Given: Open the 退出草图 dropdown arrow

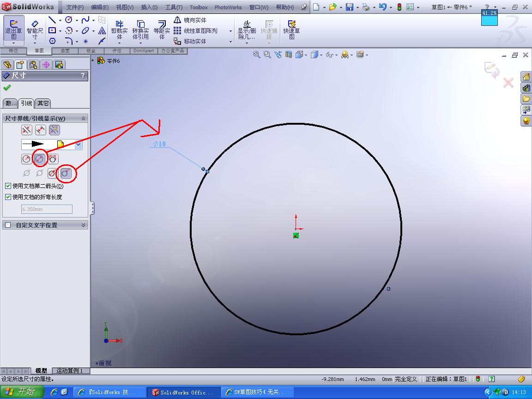Looking at the screenshot, I should pos(13,43).
